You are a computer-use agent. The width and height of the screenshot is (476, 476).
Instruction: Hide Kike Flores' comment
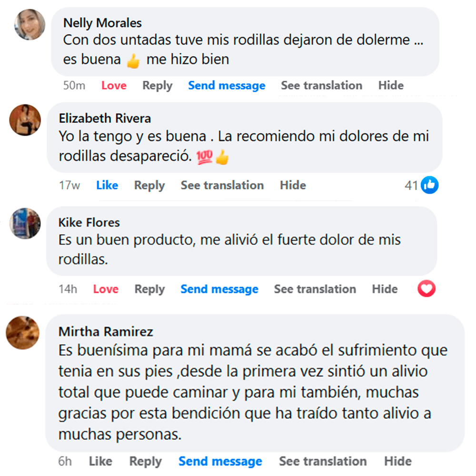click(x=385, y=289)
